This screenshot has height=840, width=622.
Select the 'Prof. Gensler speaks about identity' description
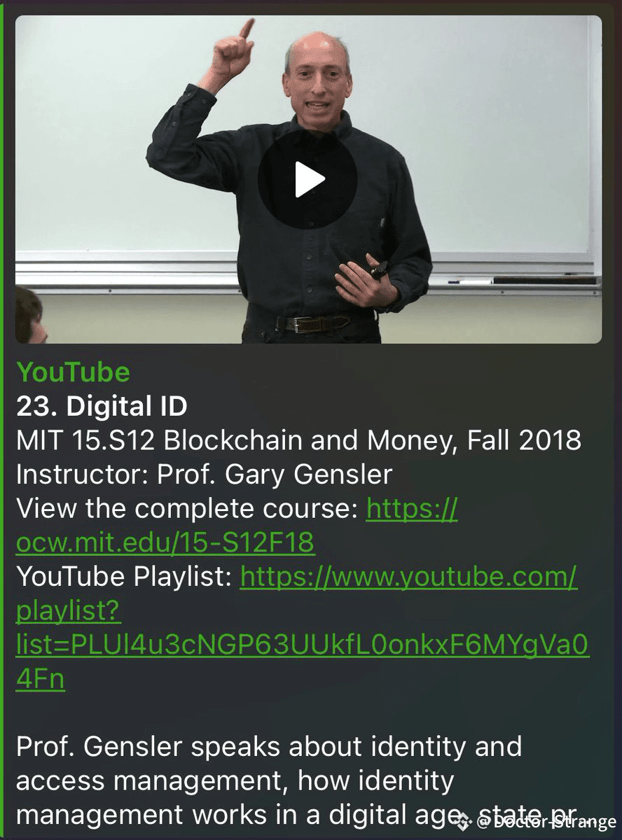[268, 746]
